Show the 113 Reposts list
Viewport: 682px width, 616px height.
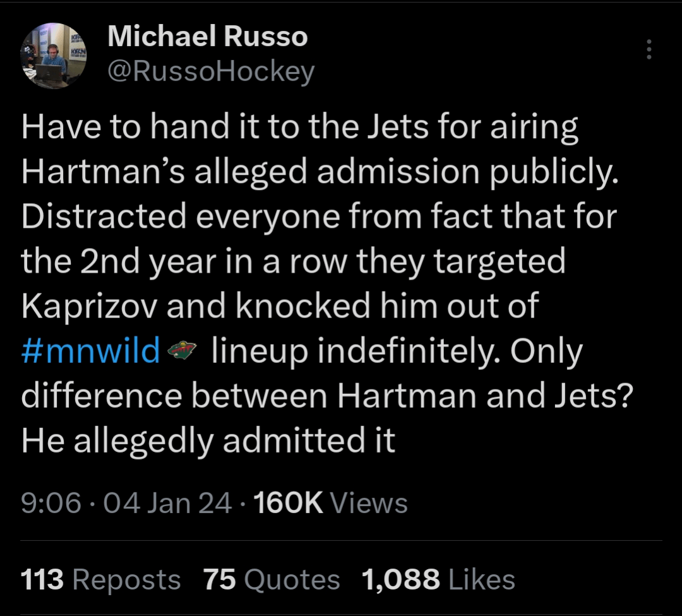[100, 580]
